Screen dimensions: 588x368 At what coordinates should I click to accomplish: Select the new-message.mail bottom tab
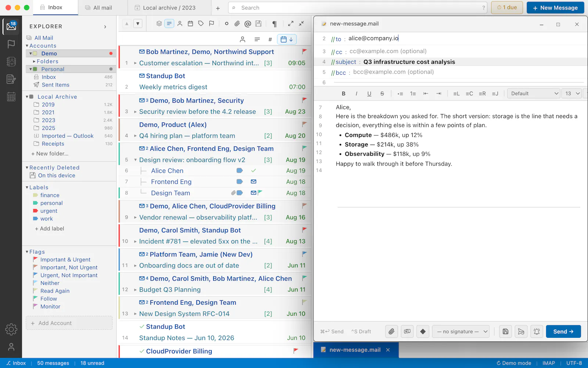(x=355, y=350)
